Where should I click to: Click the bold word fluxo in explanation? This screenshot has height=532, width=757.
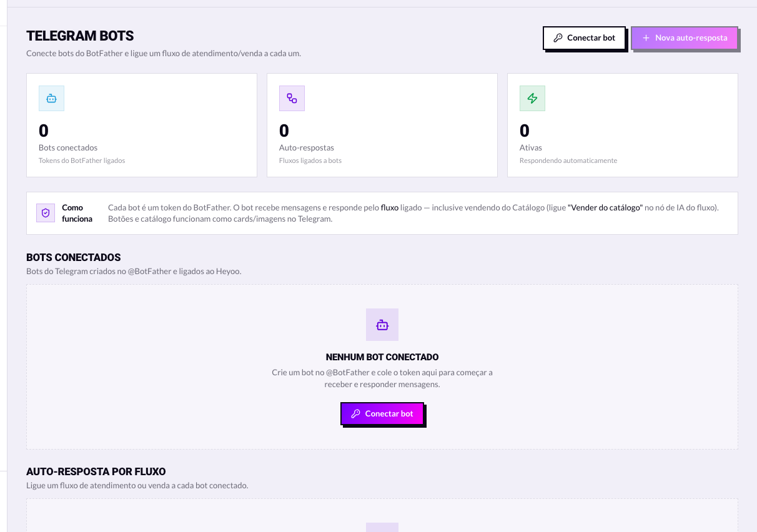(390, 207)
